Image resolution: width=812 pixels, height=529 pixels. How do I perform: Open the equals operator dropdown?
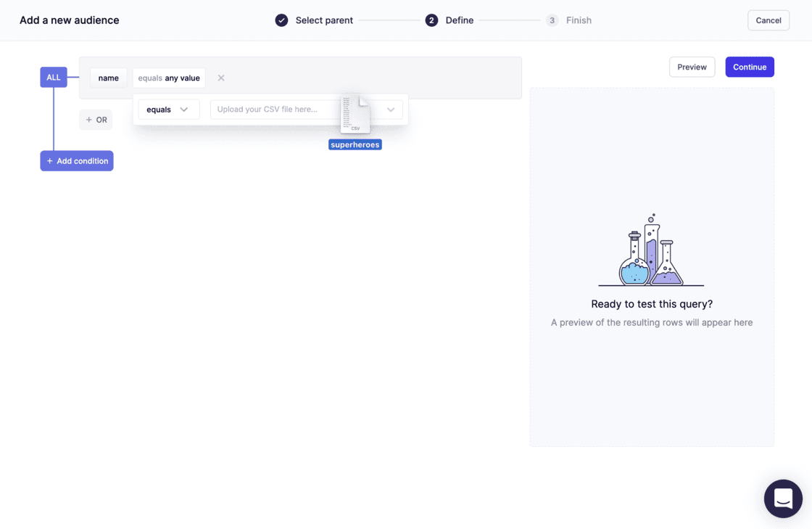coord(168,109)
